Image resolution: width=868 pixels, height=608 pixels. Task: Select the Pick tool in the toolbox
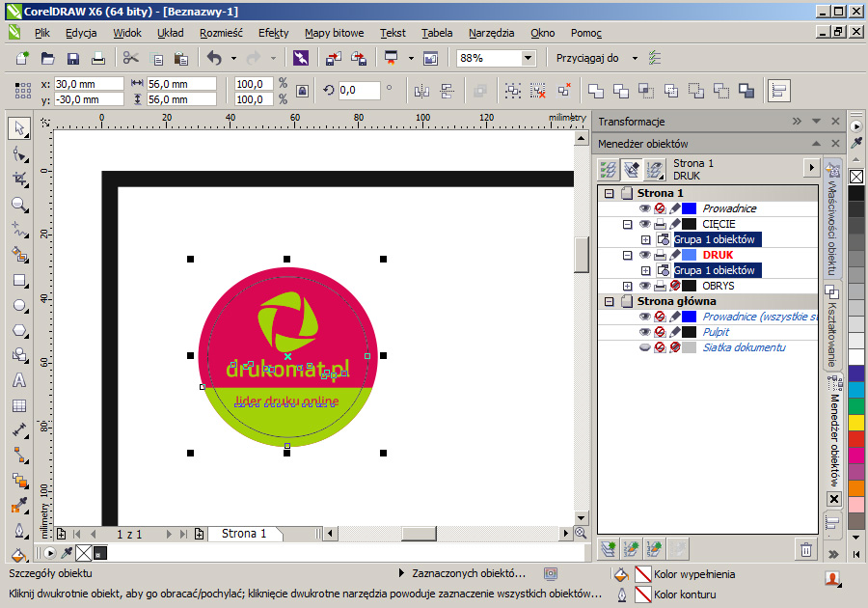click(19, 128)
